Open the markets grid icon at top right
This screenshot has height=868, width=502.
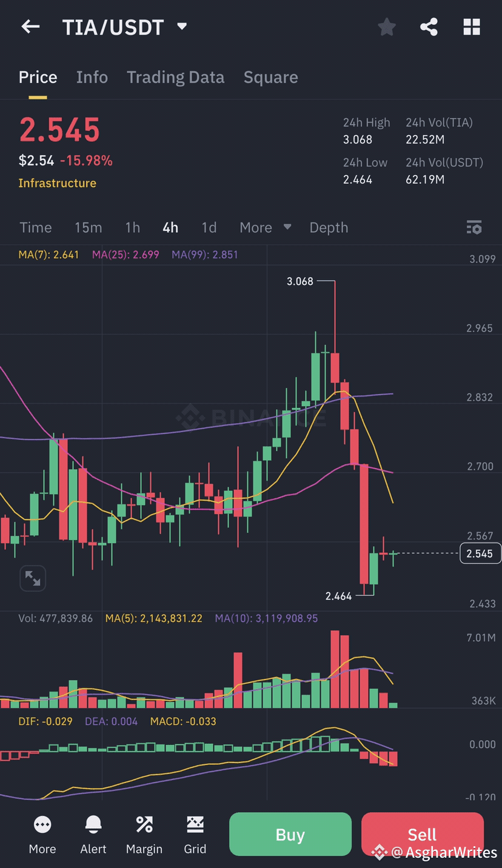pos(472,27)
